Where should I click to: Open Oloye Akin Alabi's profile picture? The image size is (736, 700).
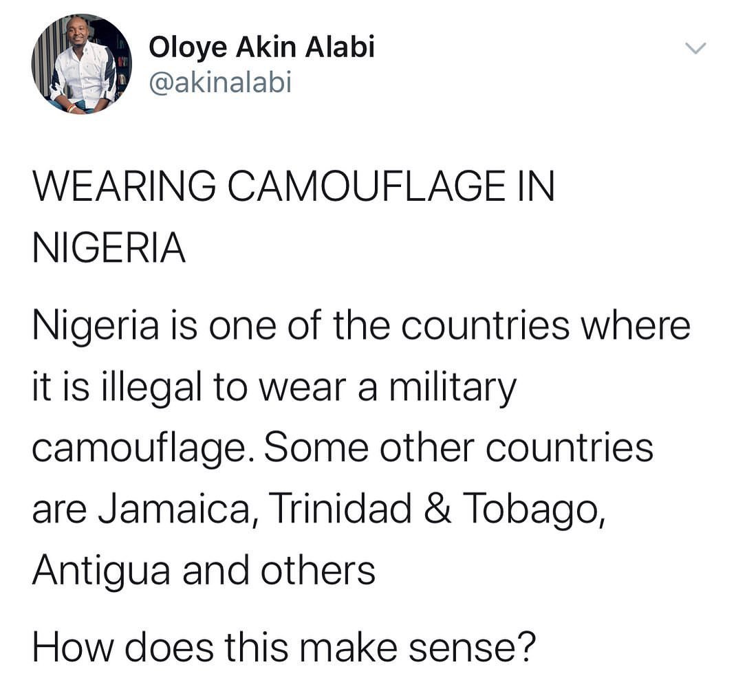[82, 64]
